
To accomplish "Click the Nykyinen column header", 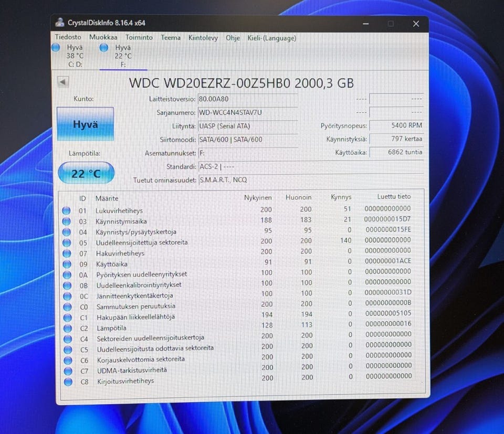I will pos(258,197).
